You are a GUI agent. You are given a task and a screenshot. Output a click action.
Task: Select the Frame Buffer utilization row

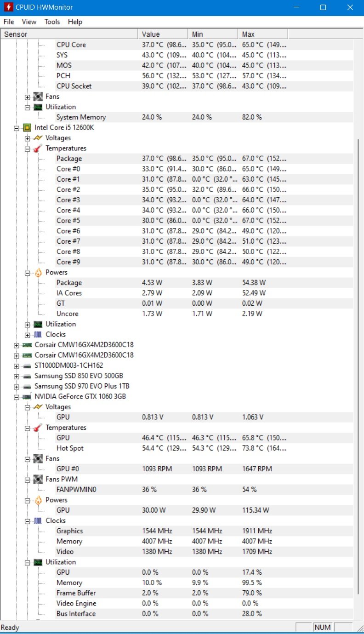pyautogui.click(x=204, y=593)
